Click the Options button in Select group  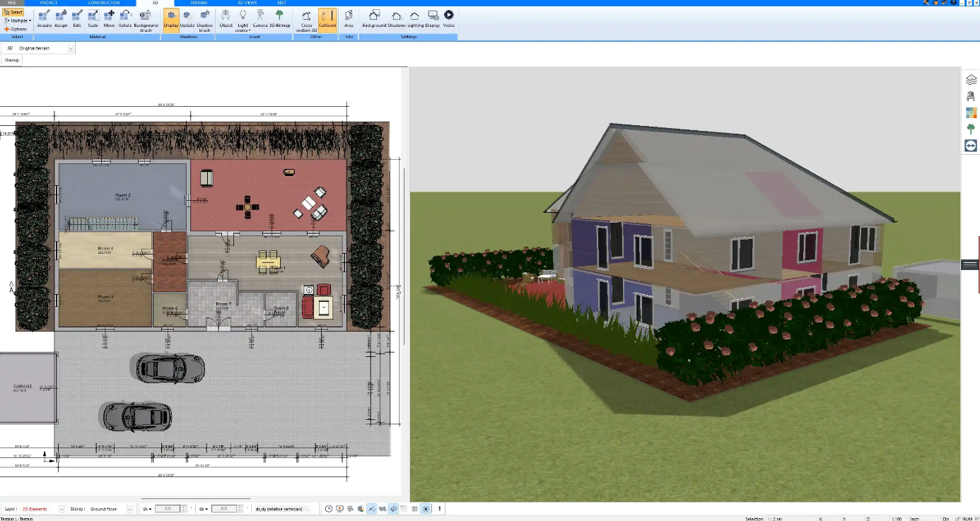(x=16, y=29)
